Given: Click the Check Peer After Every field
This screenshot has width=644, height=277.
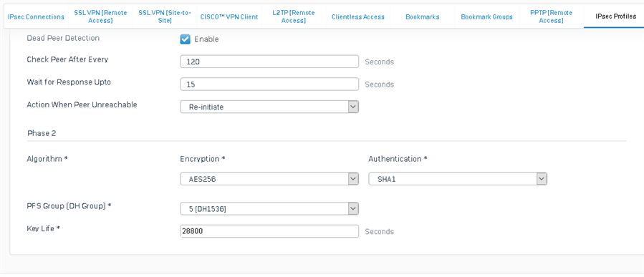Looking at the screenshot, I should [x=269, y=62].
